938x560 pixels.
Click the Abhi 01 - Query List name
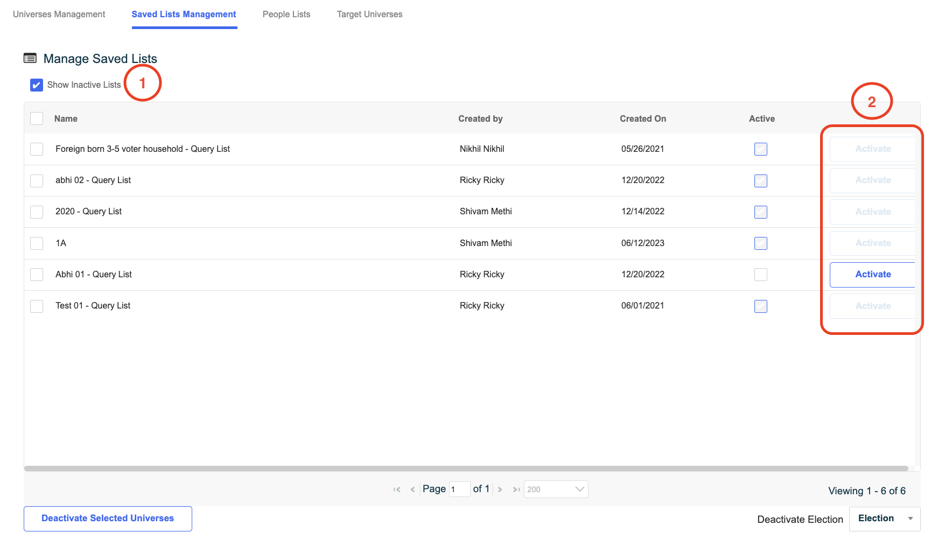[94, 275]
